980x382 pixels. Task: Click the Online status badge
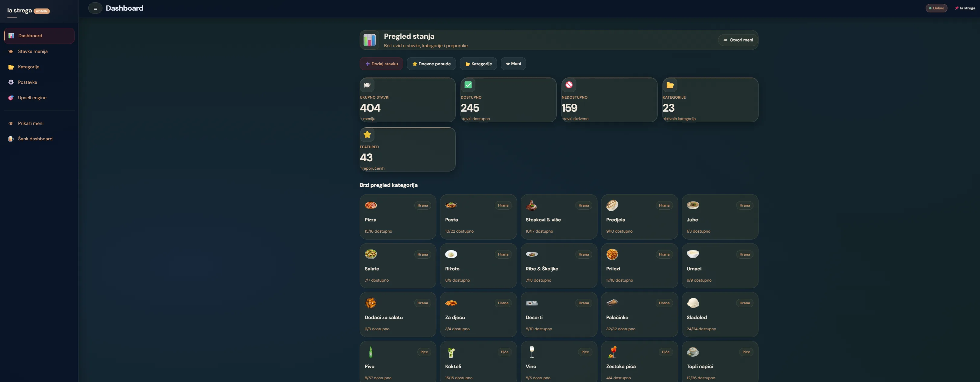pos(936,8)
